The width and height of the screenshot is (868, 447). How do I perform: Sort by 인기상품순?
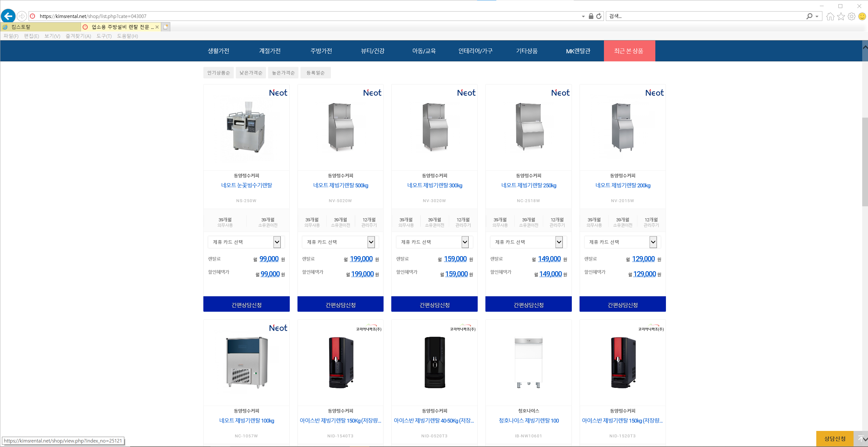(x=218, y=73)
